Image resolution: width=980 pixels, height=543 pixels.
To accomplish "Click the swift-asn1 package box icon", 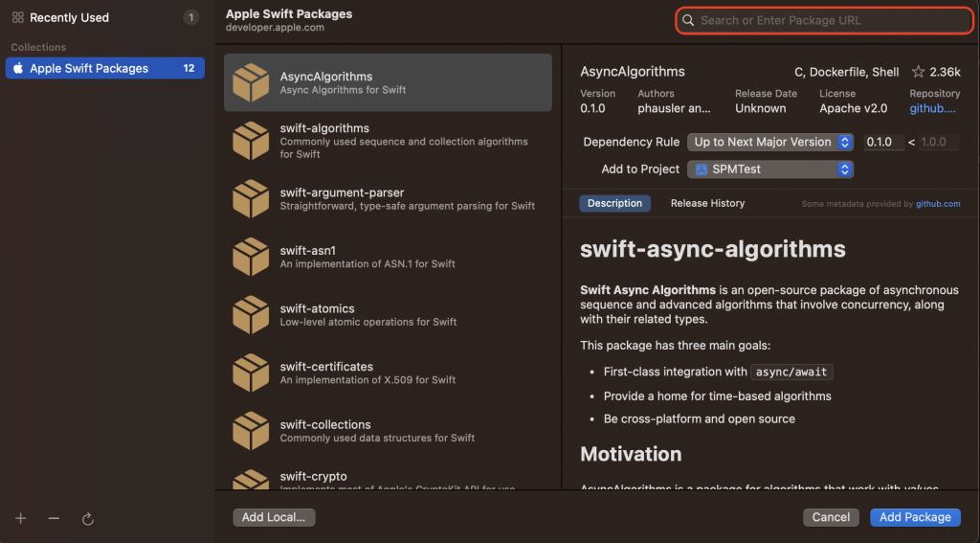I will [251, 257].
